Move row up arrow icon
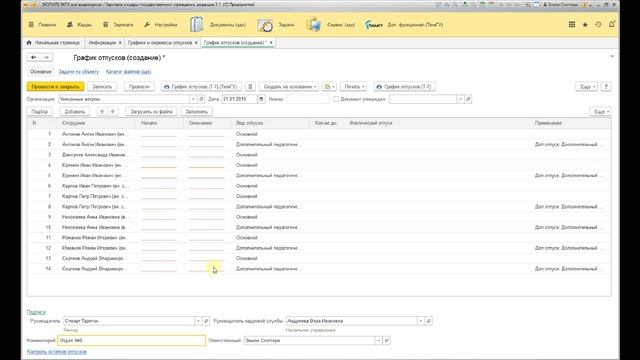This screenshot has width=640, height=360. pyautogui.click(x=102, y=111)
